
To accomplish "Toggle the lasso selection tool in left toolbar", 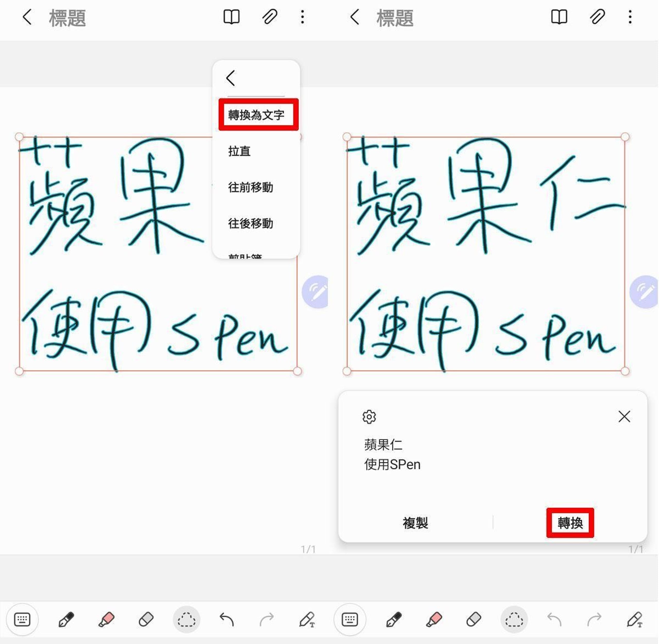I will point(187,620).
